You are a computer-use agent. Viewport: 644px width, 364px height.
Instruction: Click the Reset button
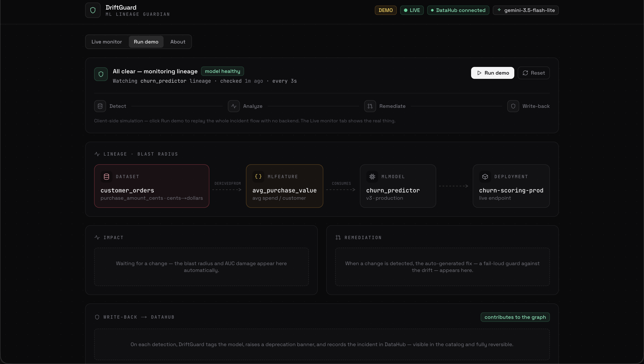point(533,73)
